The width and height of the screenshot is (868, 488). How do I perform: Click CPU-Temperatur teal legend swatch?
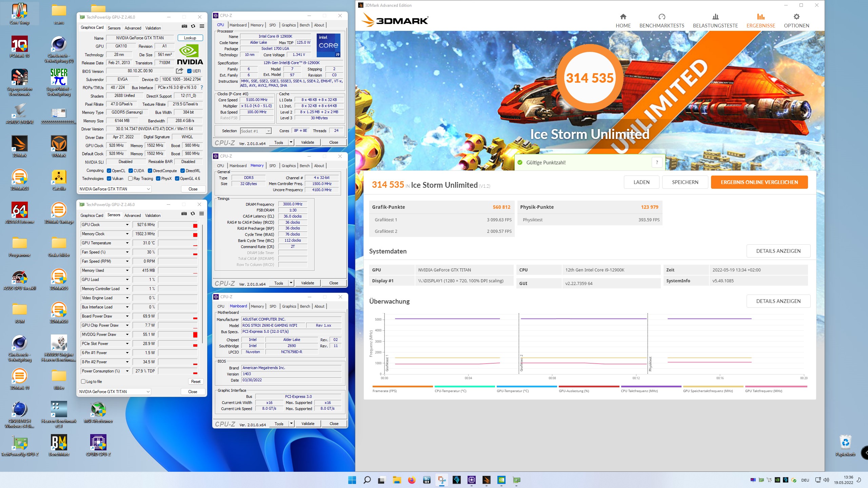(x=465, y=386)
